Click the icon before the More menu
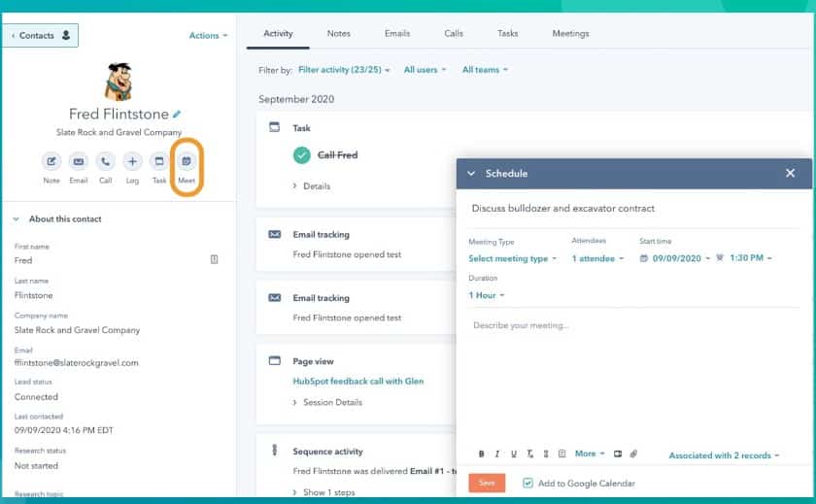This screenshot has width=816, height=504. (562, 454)
